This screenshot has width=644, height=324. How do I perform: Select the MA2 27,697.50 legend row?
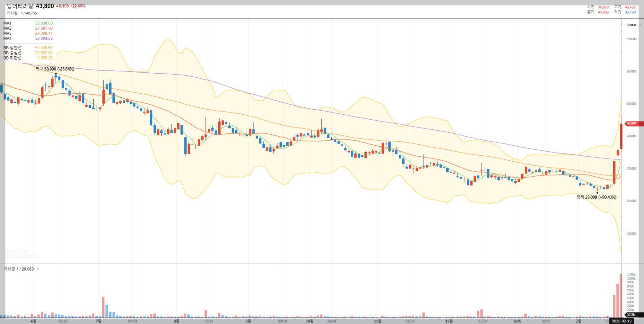pos(28,28)
